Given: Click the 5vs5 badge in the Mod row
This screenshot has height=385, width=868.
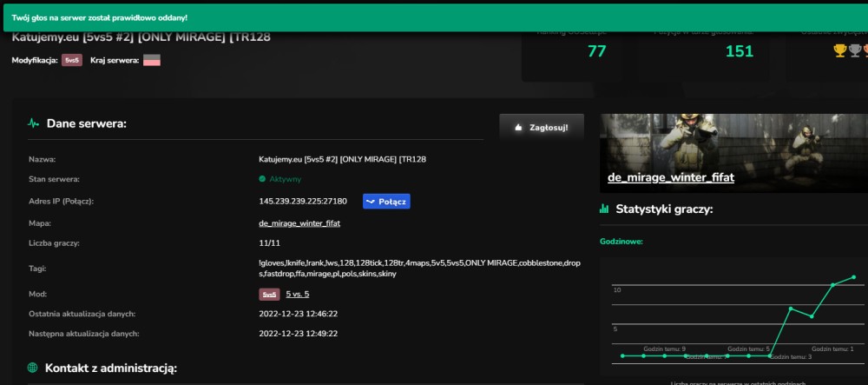Looking at the screenshot, I should 270,295.
